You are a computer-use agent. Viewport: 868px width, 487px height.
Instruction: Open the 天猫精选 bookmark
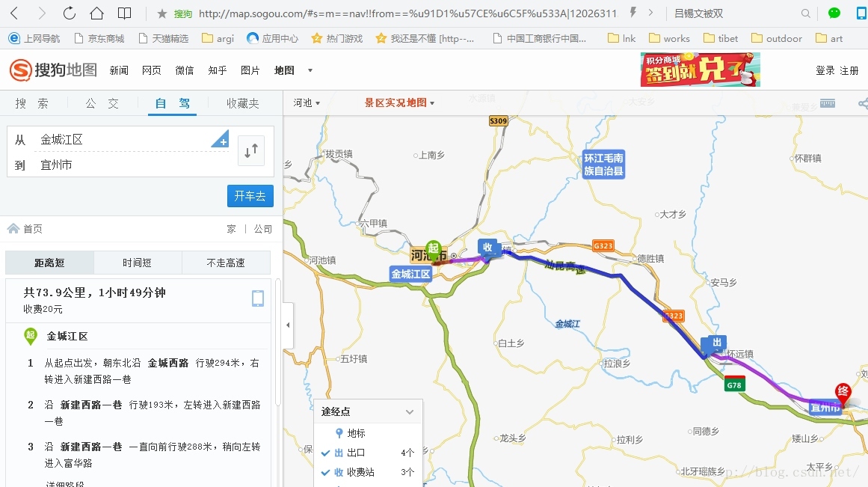click(164, 38)
